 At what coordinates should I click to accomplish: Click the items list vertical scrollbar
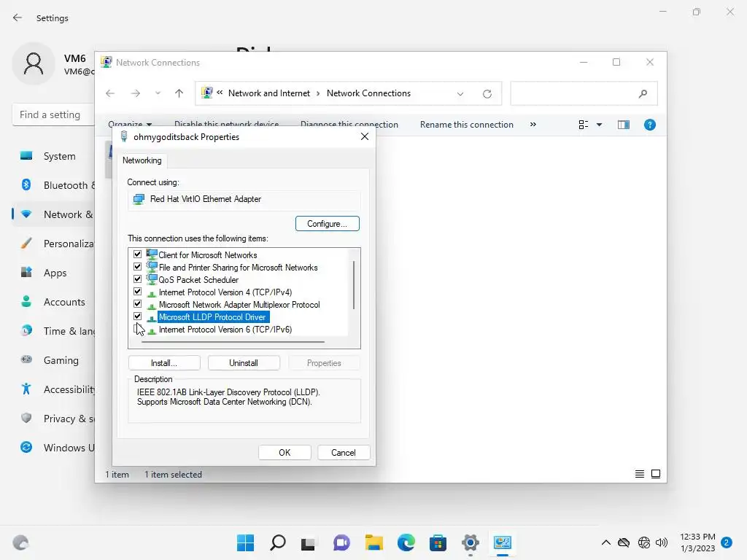coord(354,285)
